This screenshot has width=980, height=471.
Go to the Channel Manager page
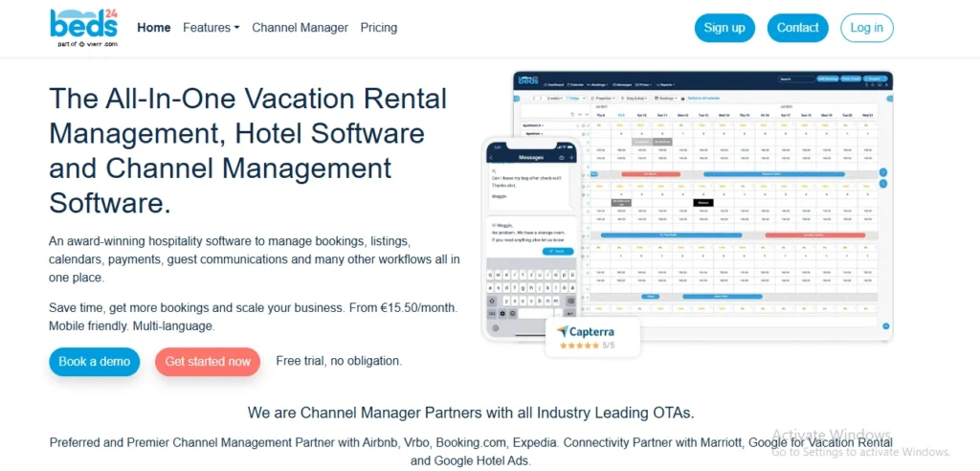point(300,28)
